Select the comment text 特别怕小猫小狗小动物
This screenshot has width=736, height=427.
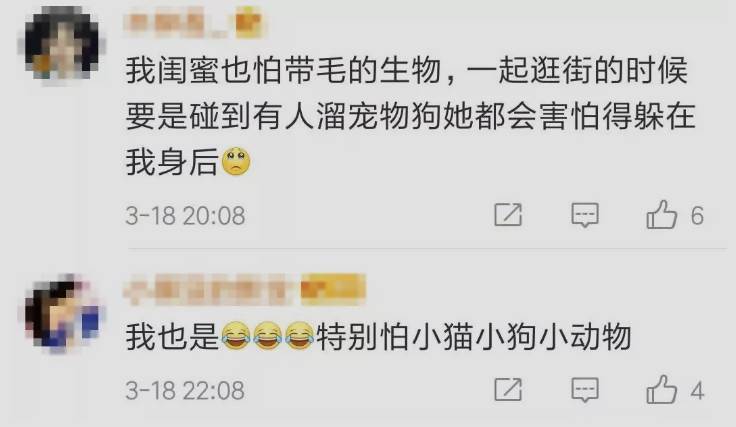point(474,337)
